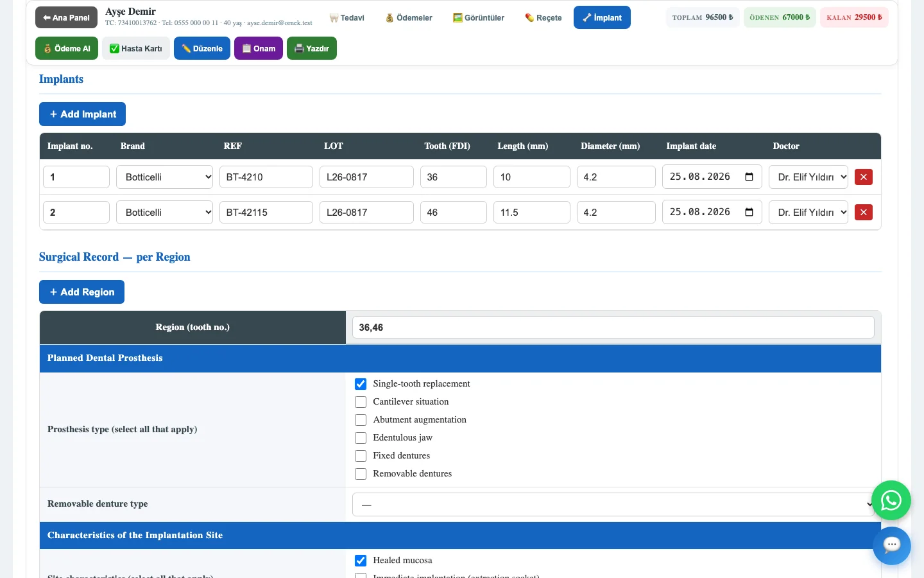This screenshot has width=924, height=578.
Task: Expand Doctor dropdown for implant 2
Action: (x=809, y=213)
